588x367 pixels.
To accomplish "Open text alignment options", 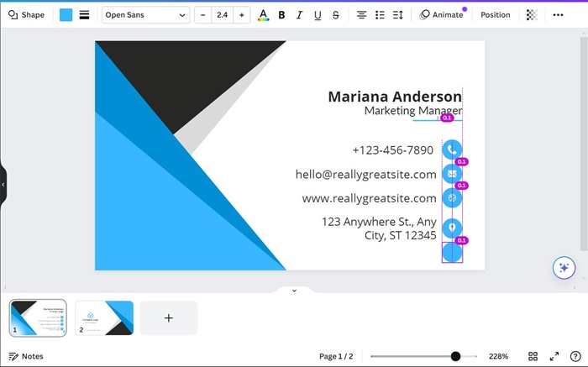I will point(361,15).
